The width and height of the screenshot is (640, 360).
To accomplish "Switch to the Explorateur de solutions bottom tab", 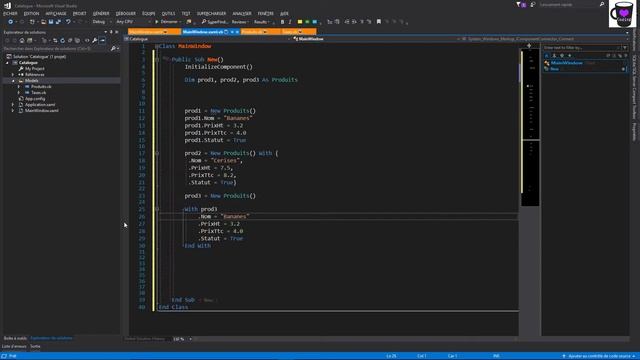I will (x=51, y=338).
